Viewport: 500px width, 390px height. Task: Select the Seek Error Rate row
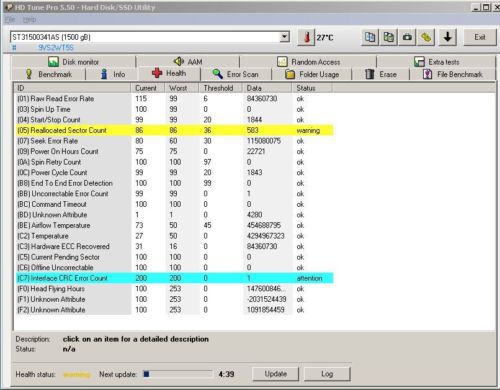point(175,141)
